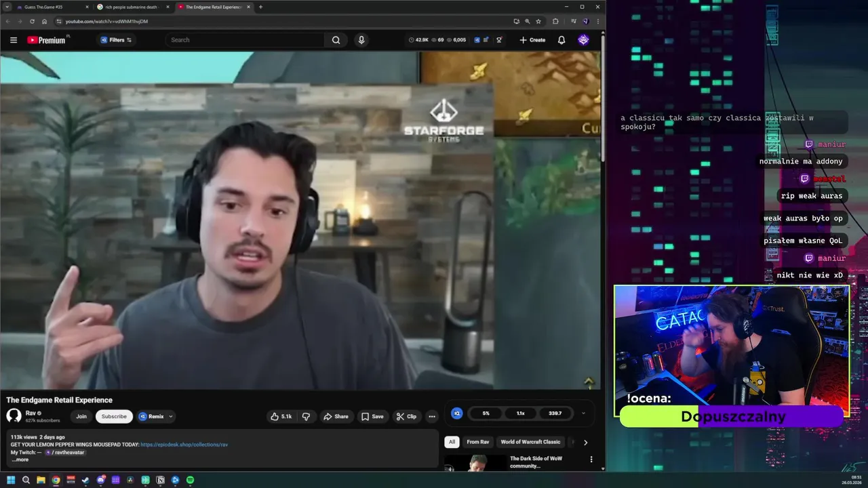Click the Rav channel avatar
Viewport: 868px width, 488px height.
14,416
